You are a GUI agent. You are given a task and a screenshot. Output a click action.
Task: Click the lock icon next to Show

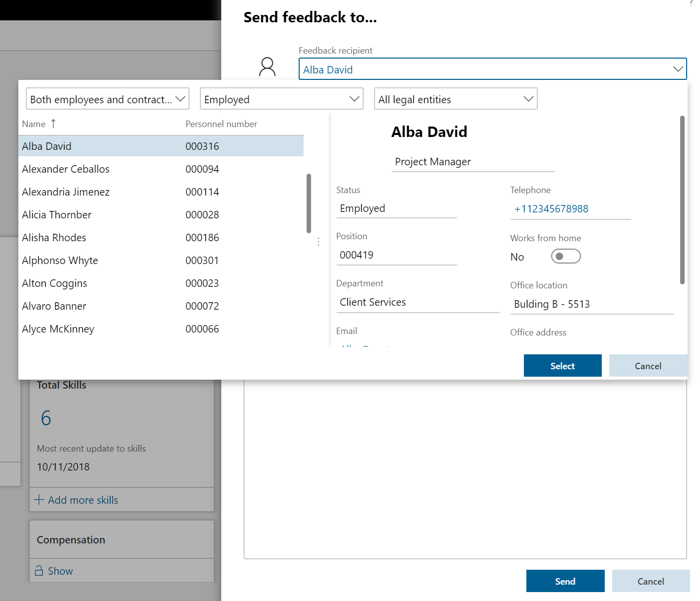40,571
